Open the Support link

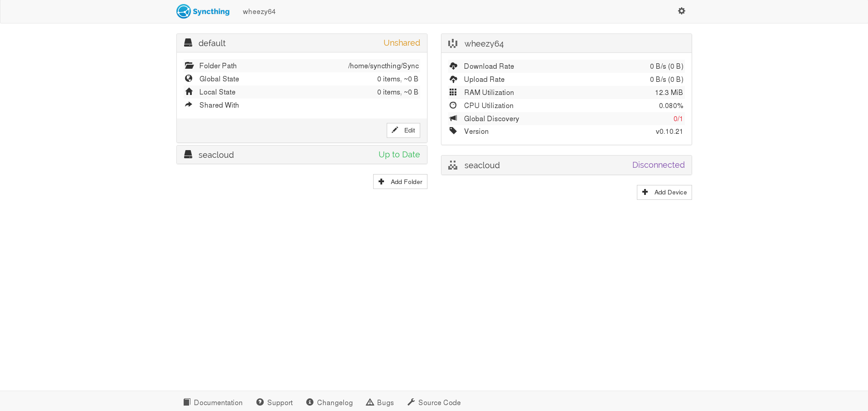275,402
